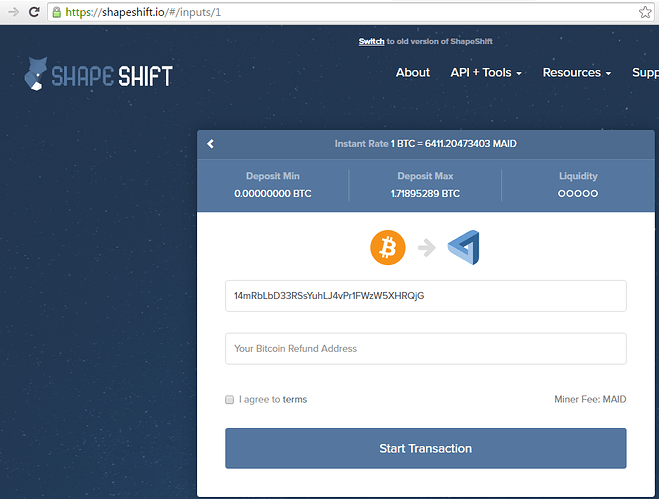Viewport: 659px width, 499px height.
Task: Click the orange Bitcoin coin icon
Action: coord(387,248)
